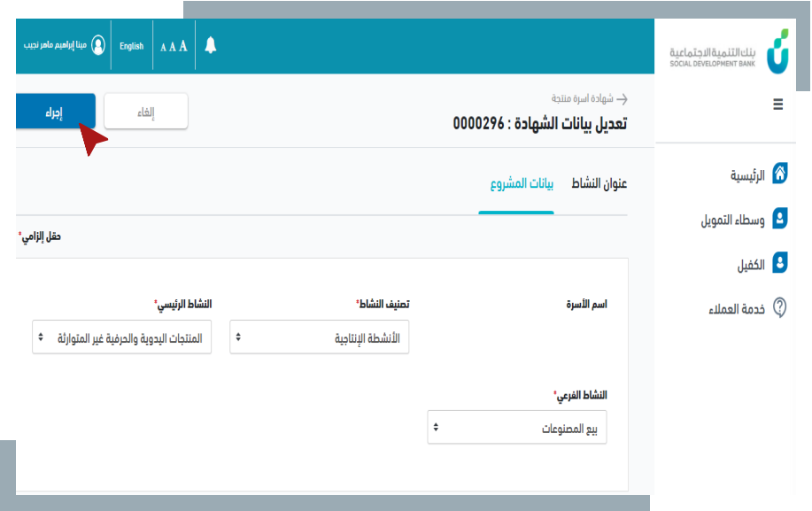Click the حقل إلزامي note
The width and height of the screenshot is (812, 511).
pyautogui.click(x=40, y=236)
